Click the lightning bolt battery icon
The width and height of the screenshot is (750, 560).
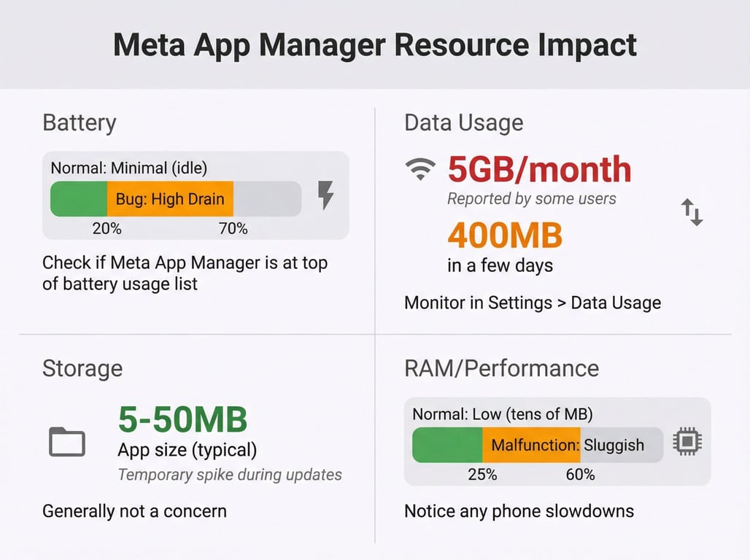[x=326, y=196]
